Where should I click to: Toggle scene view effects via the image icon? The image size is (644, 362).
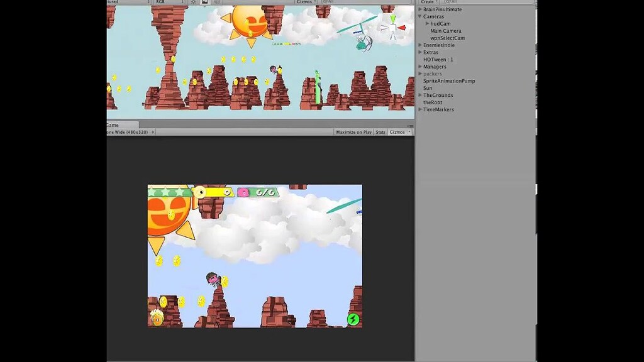coord(204,3)
